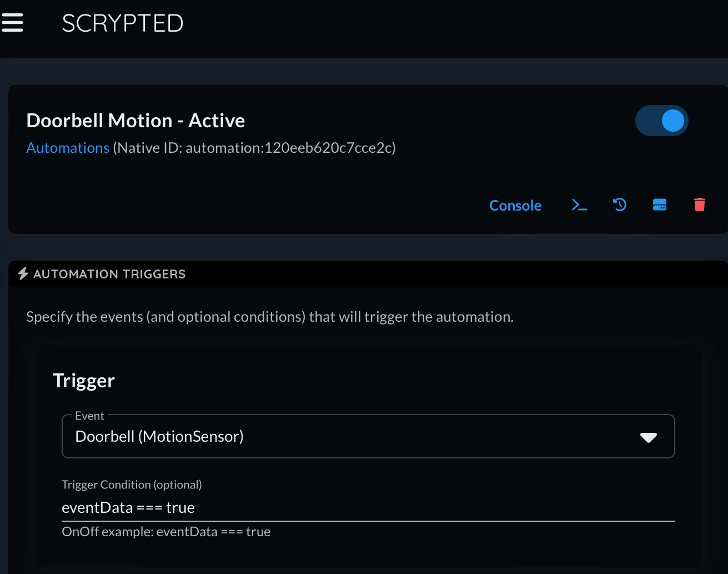Select the eventData === true condition text
The image size is (728, 574).
pos(128,507)
